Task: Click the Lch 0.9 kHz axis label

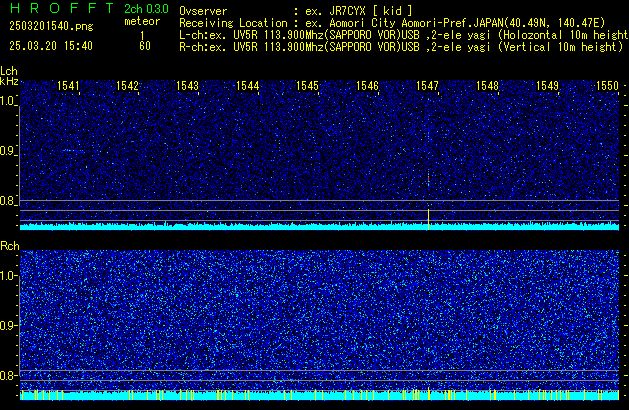Action: [8, 151]
